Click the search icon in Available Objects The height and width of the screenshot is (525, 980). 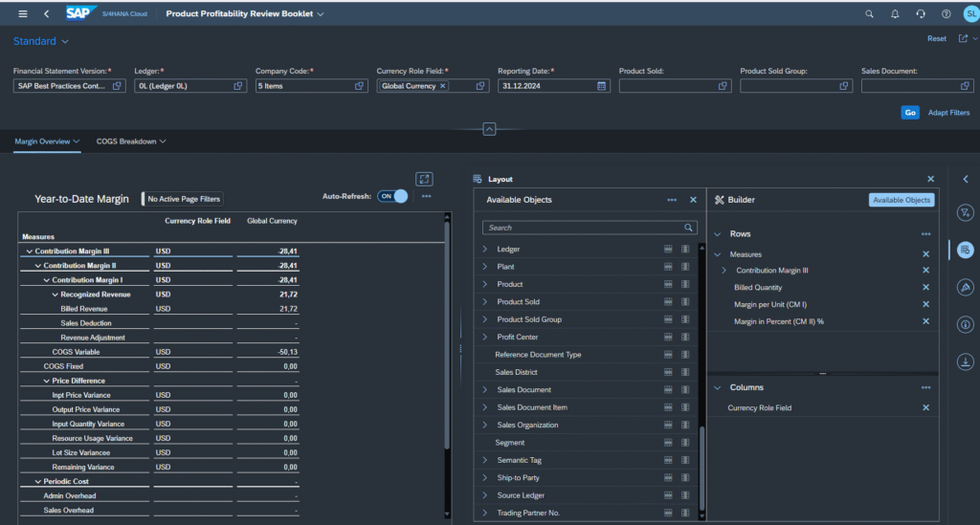point(688,228)
